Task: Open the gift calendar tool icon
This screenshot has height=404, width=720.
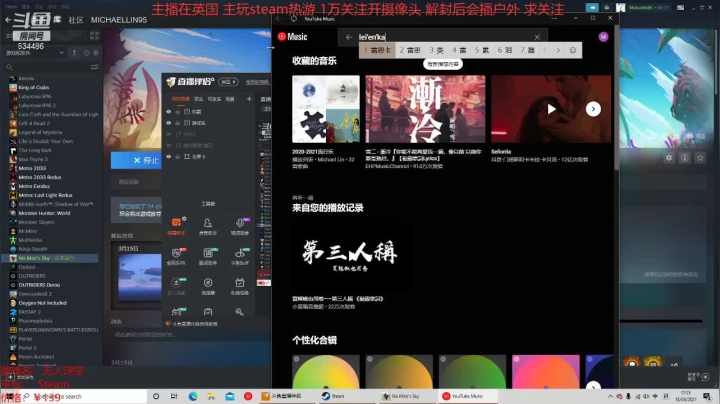Action: [239, 286]
